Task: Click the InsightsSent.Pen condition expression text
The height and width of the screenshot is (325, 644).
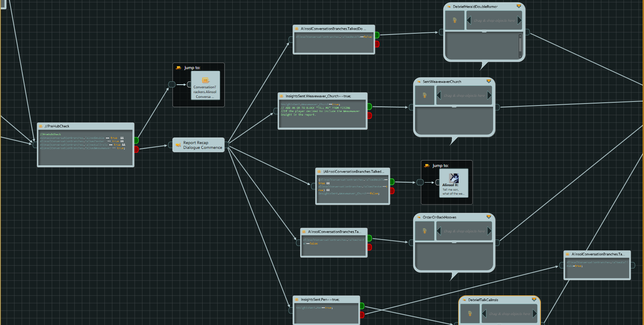Action: click(315, 308)
